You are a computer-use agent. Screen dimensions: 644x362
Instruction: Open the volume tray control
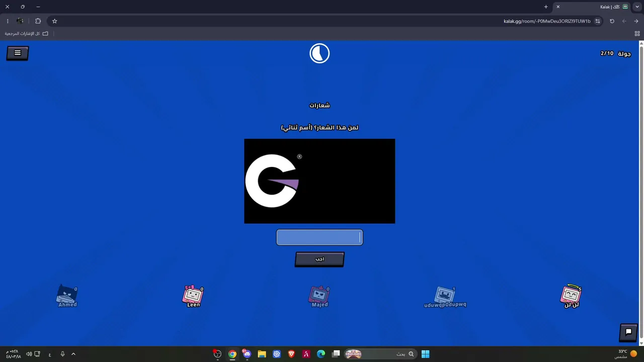29,354
